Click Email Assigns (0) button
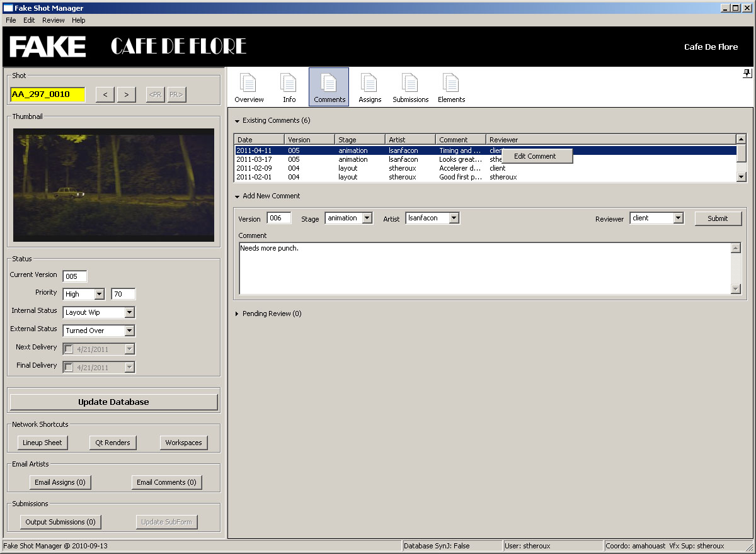756x554 pixels. click(x=60, y=482)
